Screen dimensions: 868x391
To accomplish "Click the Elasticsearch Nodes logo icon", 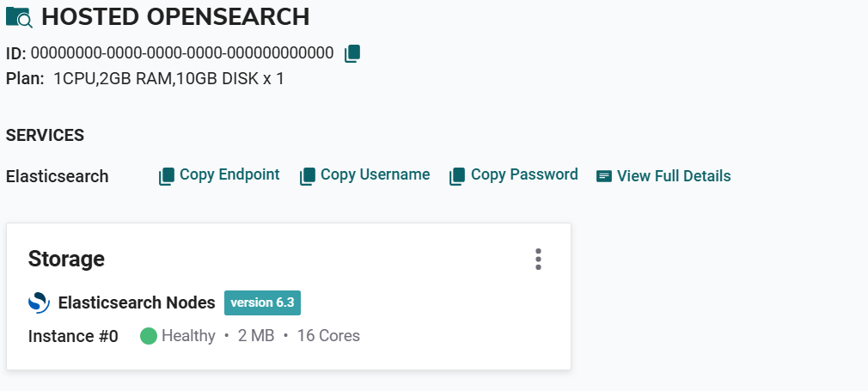I will [40, 302].
